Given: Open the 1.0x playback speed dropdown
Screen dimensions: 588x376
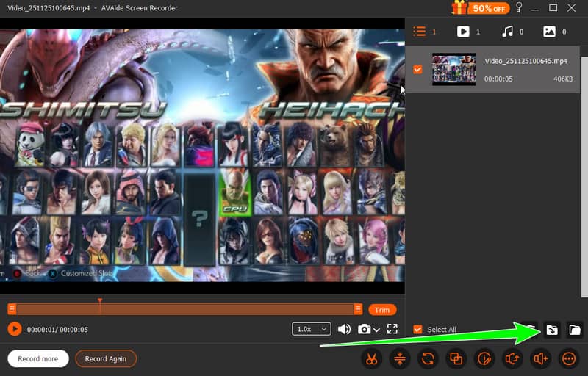Looking at the screenshot, I should pos(311,329).
